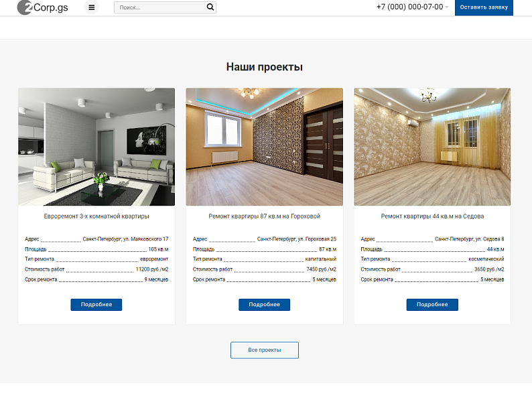Open the Ремонт квартиры 87 кв.м title
The width and height of the screenshot is (532, 402).
(264, 216)
